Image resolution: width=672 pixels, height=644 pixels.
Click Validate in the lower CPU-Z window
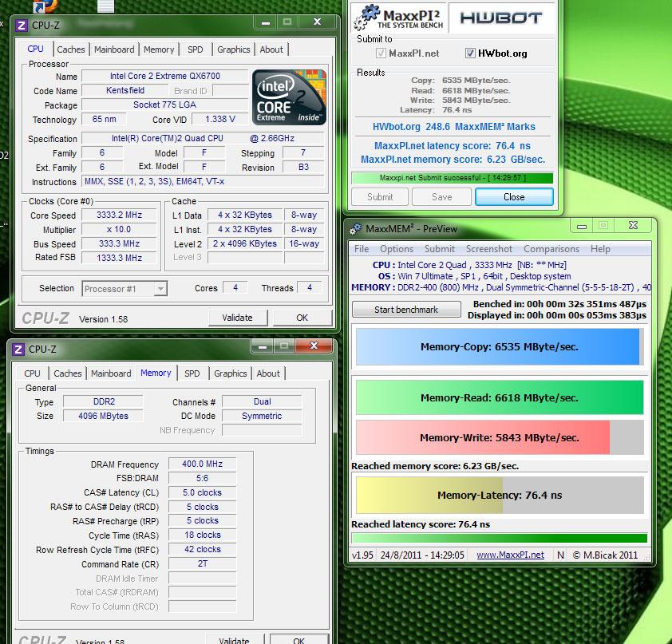(234, 639)
